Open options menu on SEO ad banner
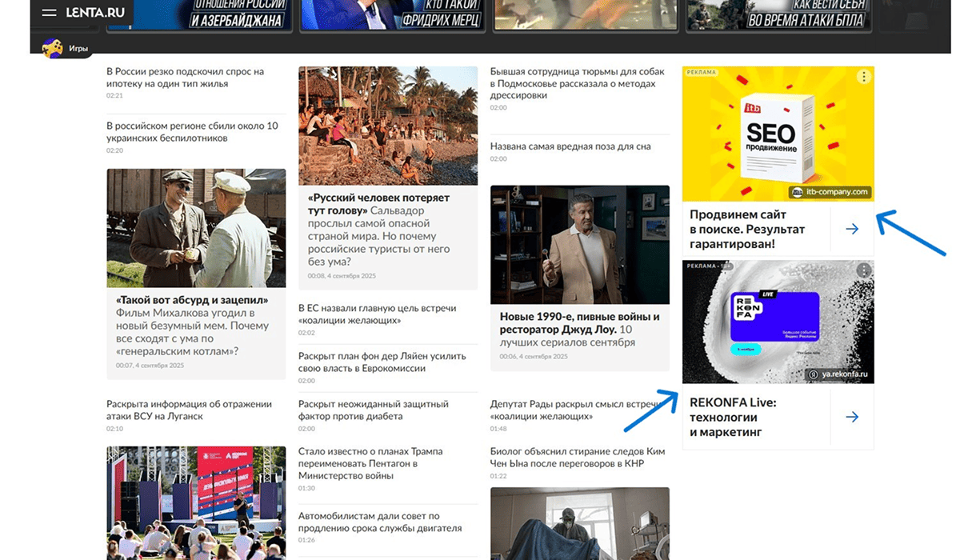The image size is (960, 560). (x=862, y=77)
